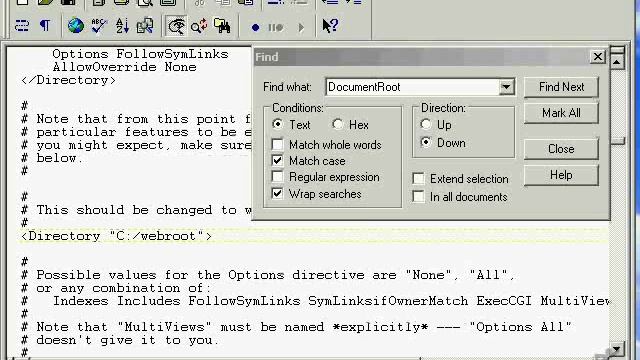Click the comment 'Possible values for the Options directive'
640x360 pixels.
coord(268,275)
